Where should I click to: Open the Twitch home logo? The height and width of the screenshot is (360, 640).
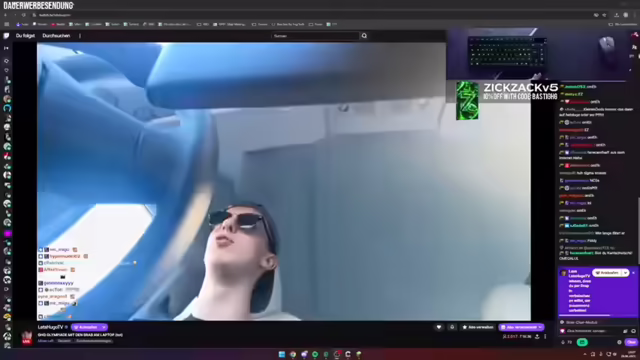pyautogui.click(x=6, y=36)
